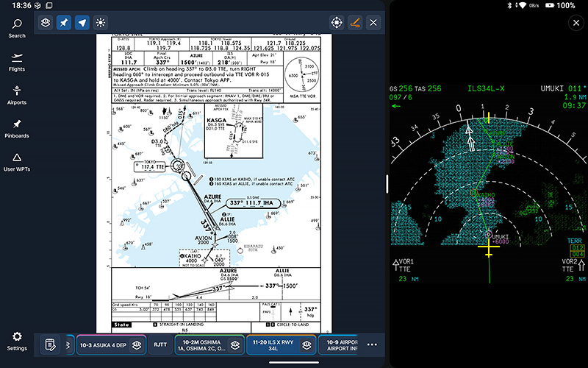Click the 18:36 clock in status bar
The image size is (588, 368).
(x=22, y=5)
